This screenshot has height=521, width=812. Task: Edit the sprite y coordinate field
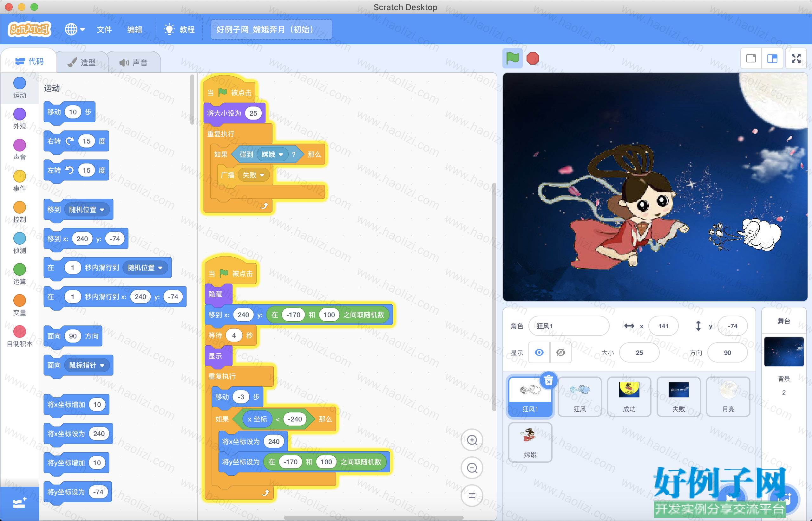(x=732, y=326)
